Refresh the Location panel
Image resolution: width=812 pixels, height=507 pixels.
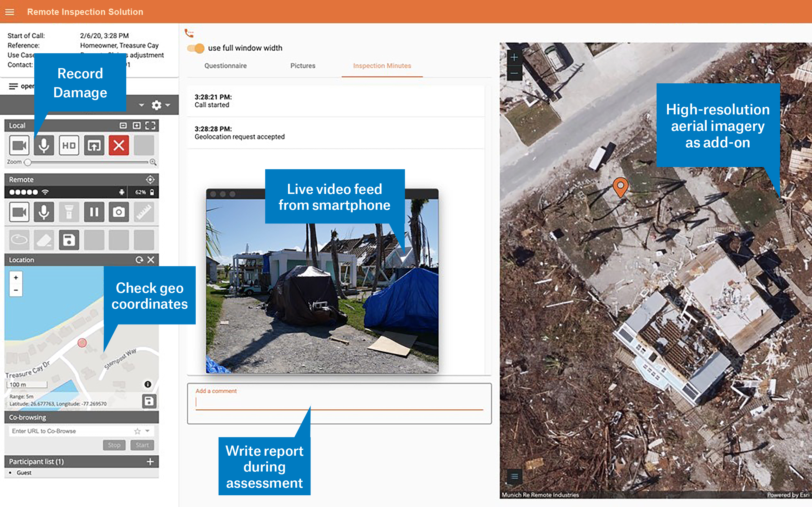point(139,260)
